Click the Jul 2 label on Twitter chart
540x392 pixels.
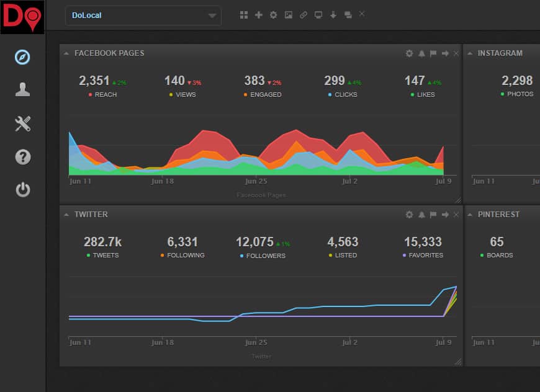pyautogui.click(x=349, y=342)
